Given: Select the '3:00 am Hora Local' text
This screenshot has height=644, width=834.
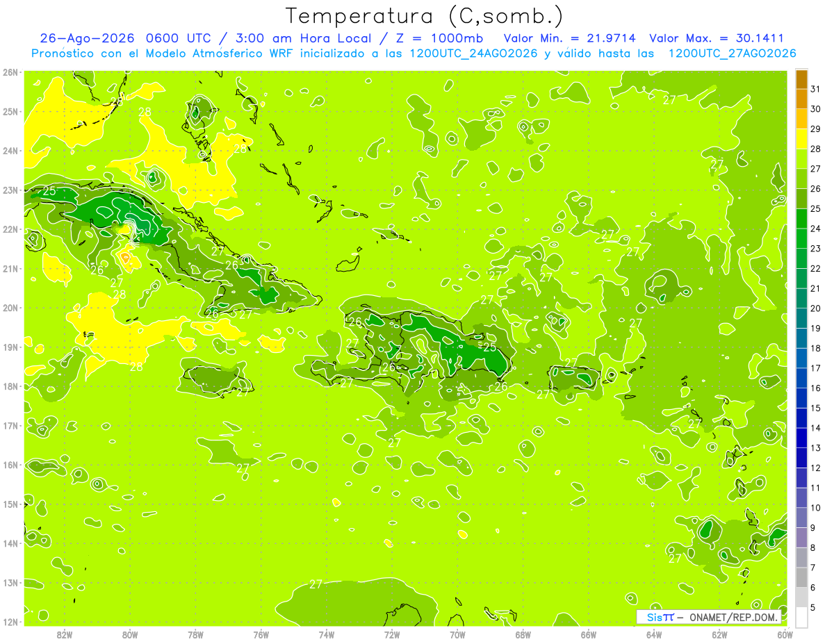Looking at the screenshot, I should coord(303,38).
